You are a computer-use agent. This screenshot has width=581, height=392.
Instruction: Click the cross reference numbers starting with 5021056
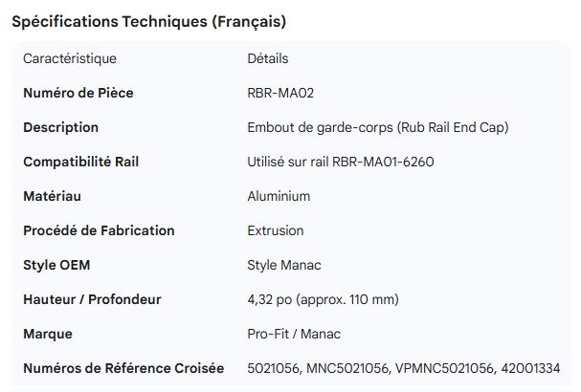coord(403,368)
